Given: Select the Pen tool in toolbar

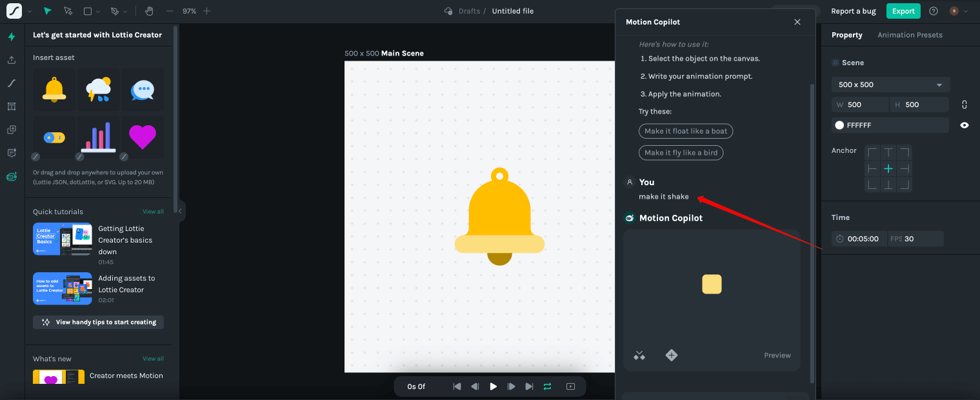Looking at the screenshot, I should click(115, 11).
